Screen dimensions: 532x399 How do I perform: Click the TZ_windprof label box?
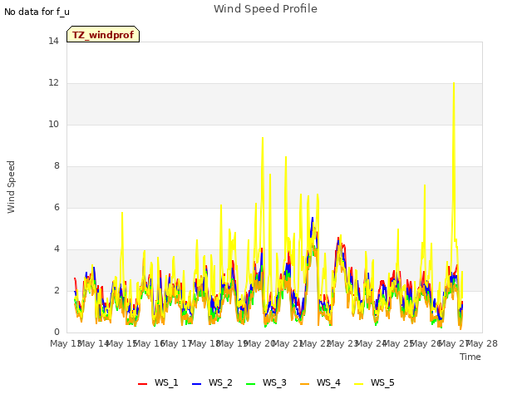103,34
